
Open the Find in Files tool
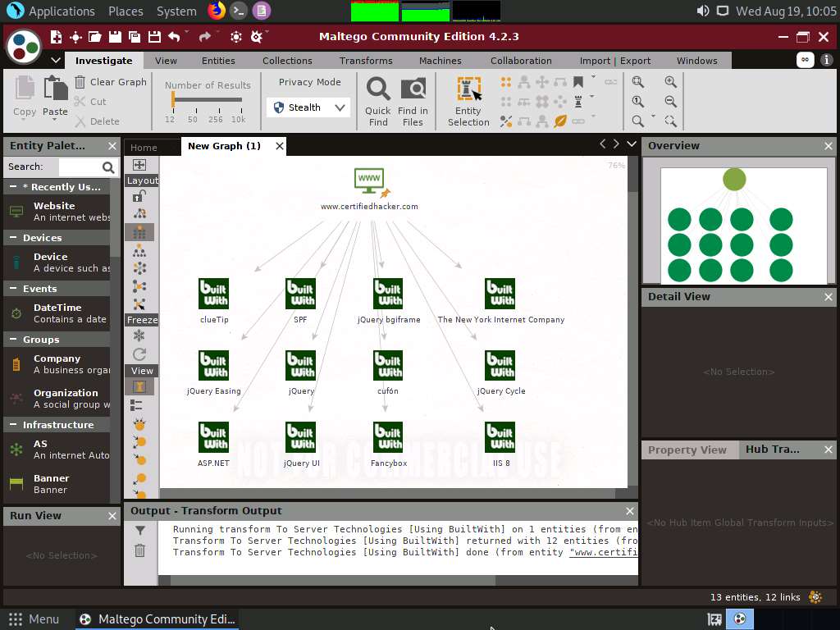point(413,101)
